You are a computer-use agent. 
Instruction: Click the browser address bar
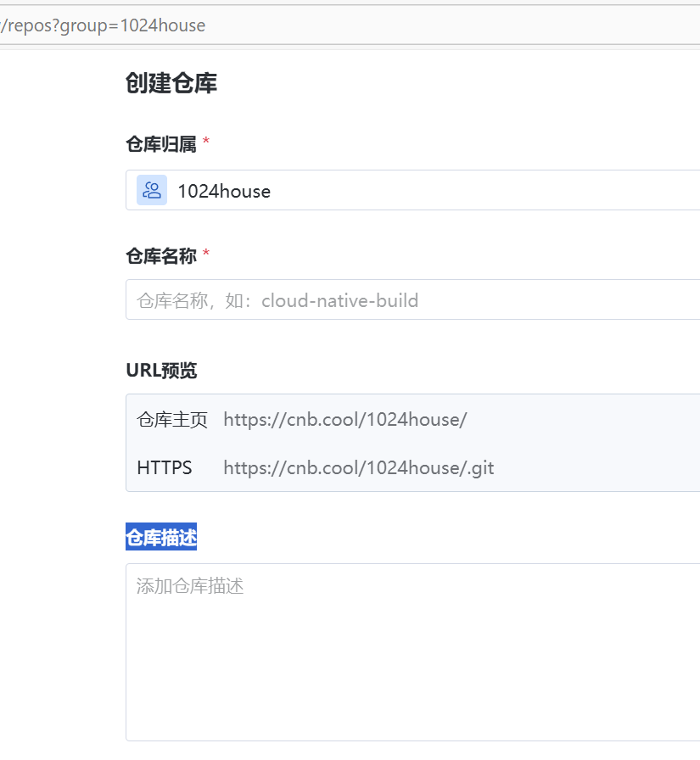[x=339, y=25]
